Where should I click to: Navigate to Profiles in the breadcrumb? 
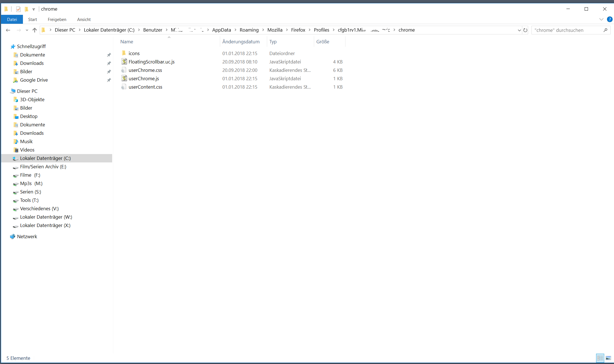point(321,30)
